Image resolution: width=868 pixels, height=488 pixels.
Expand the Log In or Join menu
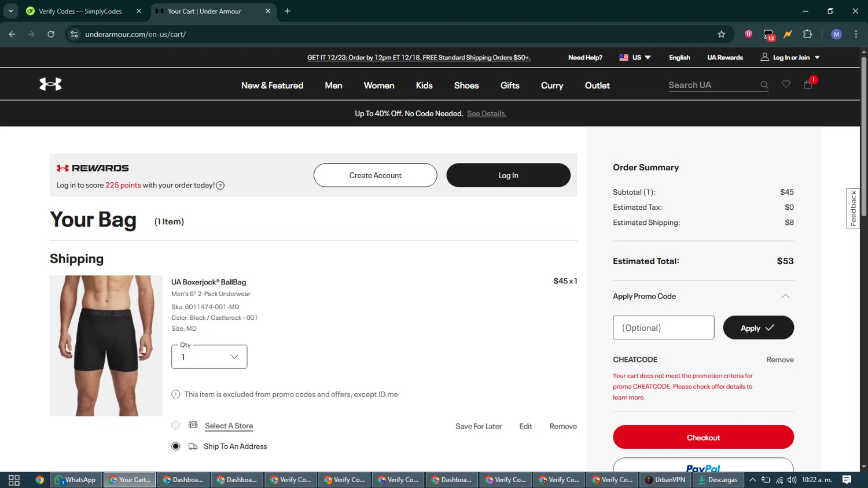[x=790, y=57]
